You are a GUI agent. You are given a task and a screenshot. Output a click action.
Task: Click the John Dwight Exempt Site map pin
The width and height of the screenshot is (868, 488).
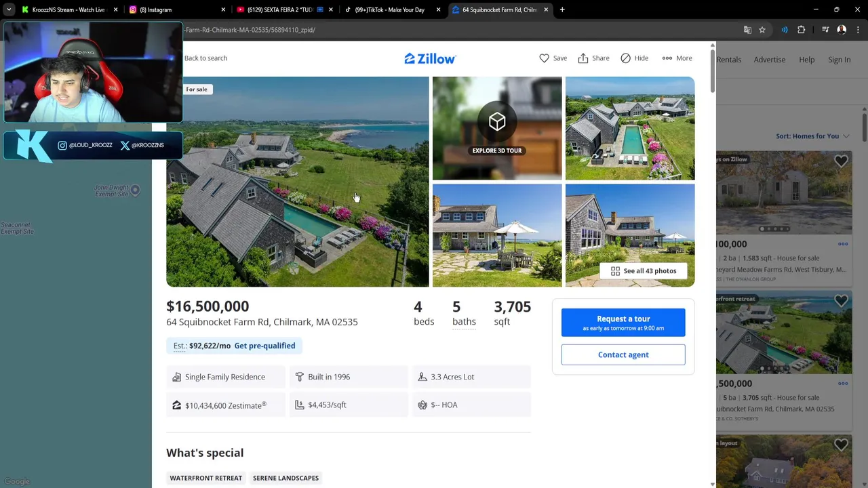(135, 190)
